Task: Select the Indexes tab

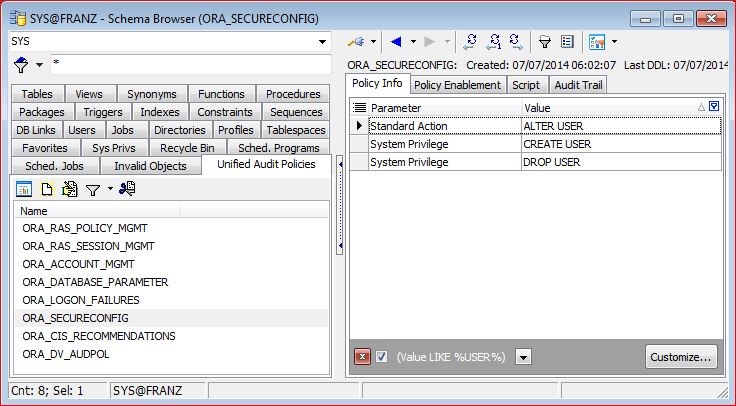Action: tap(160, 112)
